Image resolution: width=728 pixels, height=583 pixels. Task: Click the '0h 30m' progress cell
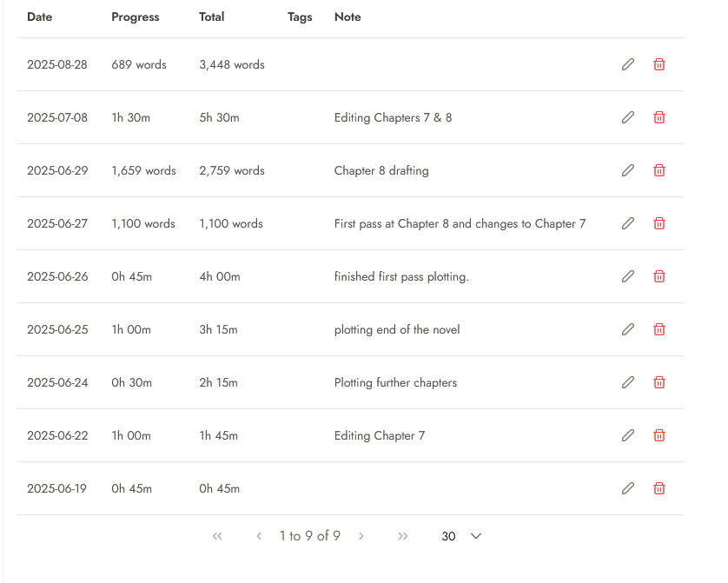click(x=131, y=382)
